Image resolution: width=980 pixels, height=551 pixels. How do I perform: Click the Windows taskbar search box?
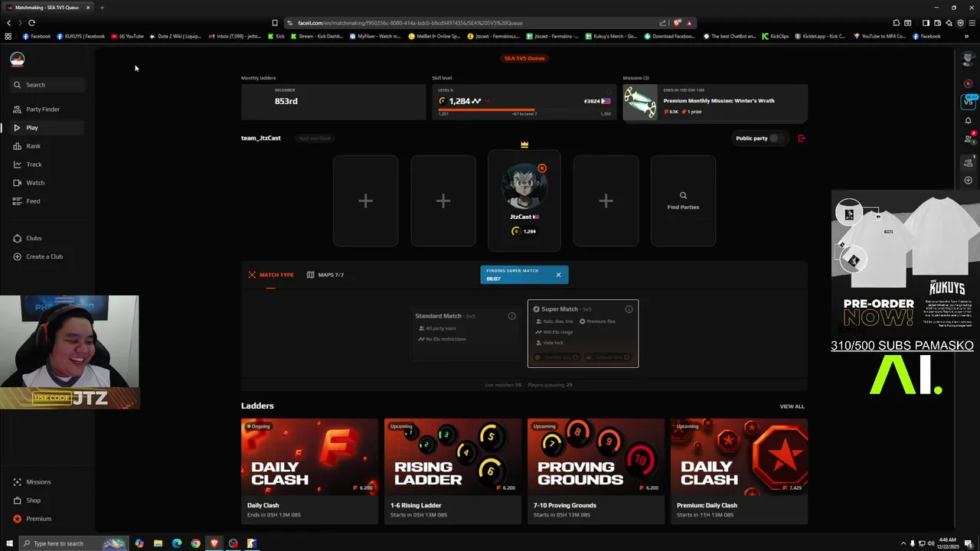[72, 543]
